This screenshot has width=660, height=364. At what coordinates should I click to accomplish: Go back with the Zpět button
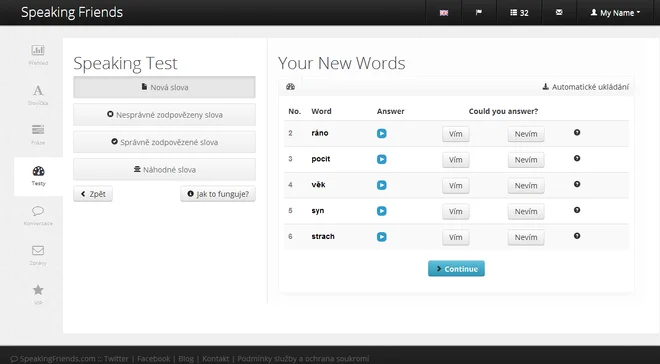[93, 194]
